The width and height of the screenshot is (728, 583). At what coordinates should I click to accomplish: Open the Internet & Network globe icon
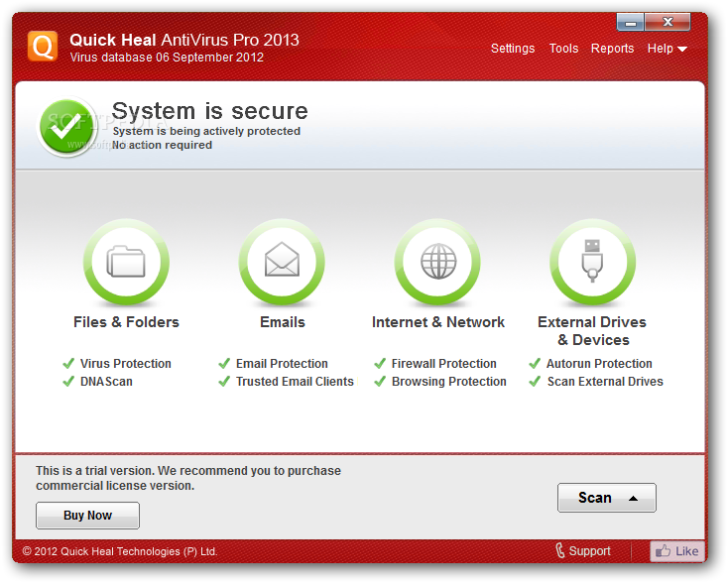[x=437, y=262]
